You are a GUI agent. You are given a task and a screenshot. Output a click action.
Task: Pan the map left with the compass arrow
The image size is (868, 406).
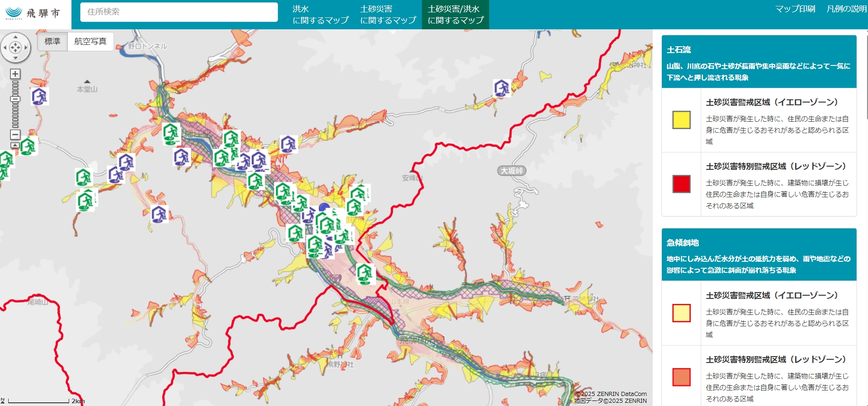pos(5,48)
